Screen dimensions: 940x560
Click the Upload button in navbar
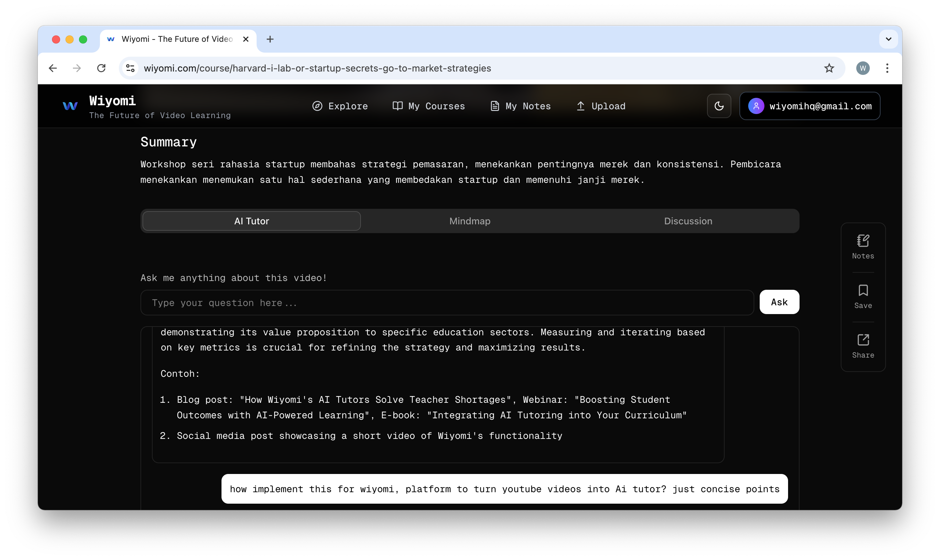tap(601, 106)
